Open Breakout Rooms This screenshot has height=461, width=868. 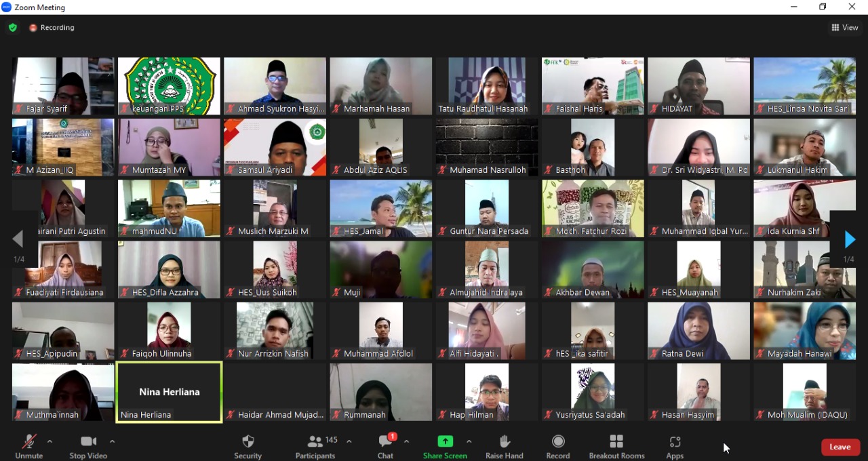pos(616,447)
